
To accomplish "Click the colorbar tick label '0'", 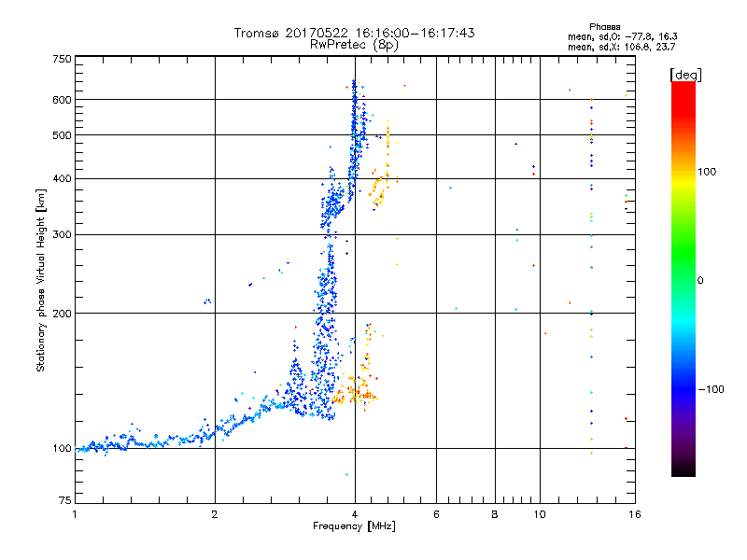I will click(700, 281).
